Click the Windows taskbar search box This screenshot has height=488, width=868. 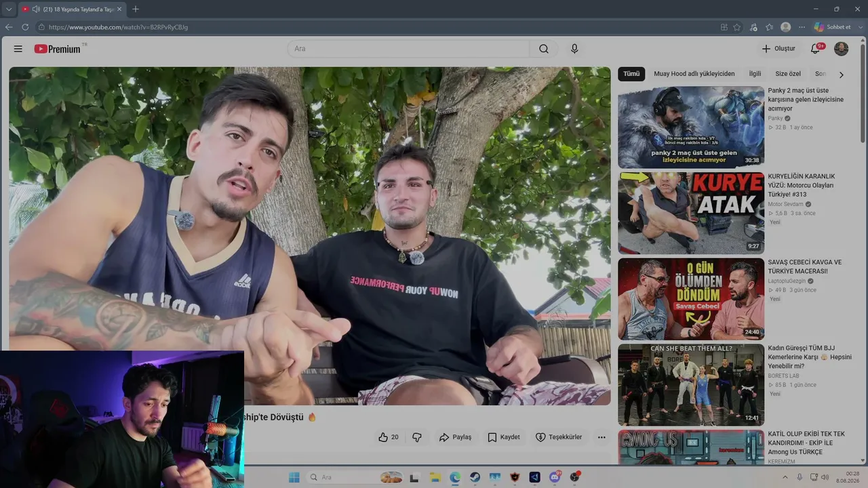(355, 477)
